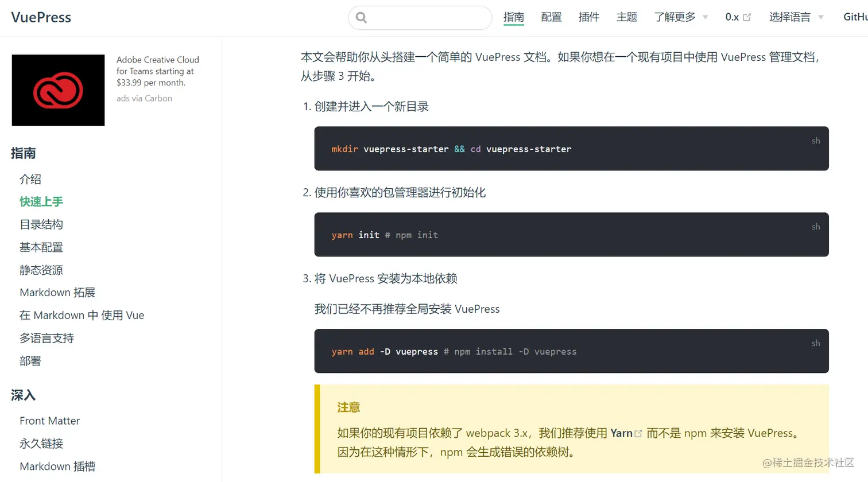Screen dimensions: 868x482
Task: Open 在 Markdown 中 使用 Vue page
Action: [x=82, y=315]
